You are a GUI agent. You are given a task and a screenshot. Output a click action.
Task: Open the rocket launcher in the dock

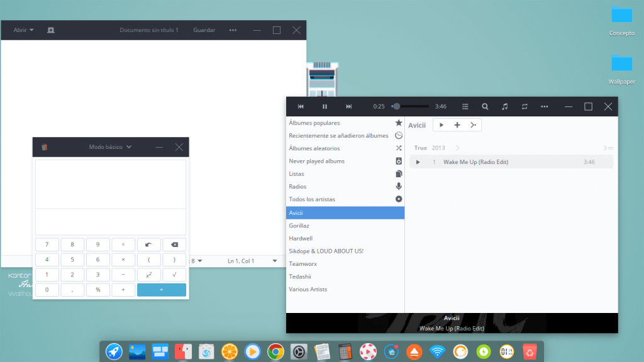pos(114,352)
